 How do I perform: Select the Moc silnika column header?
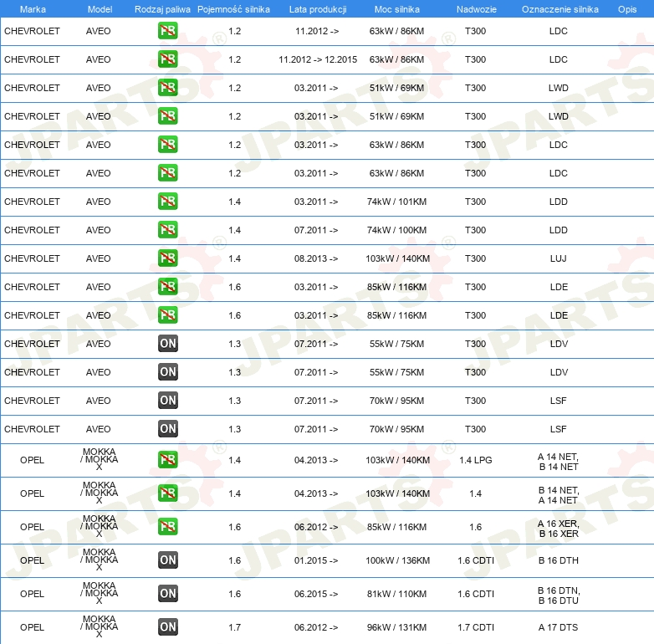(x=397, y=8)
